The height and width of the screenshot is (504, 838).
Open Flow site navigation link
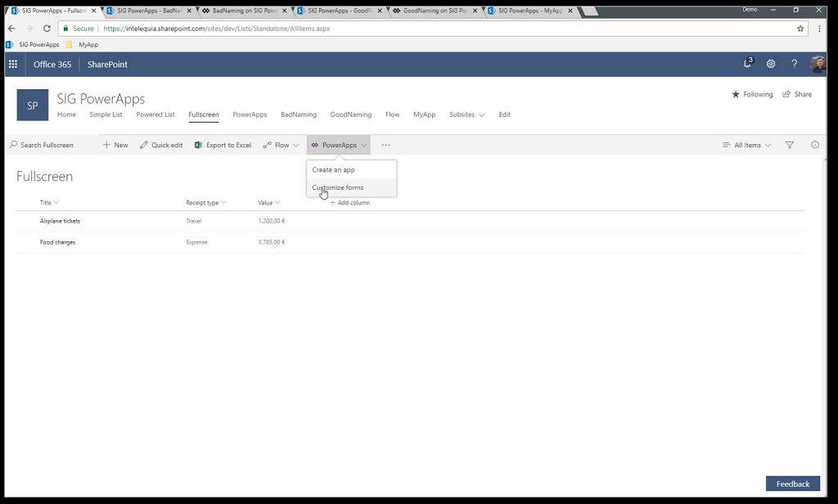click(393, 115)
